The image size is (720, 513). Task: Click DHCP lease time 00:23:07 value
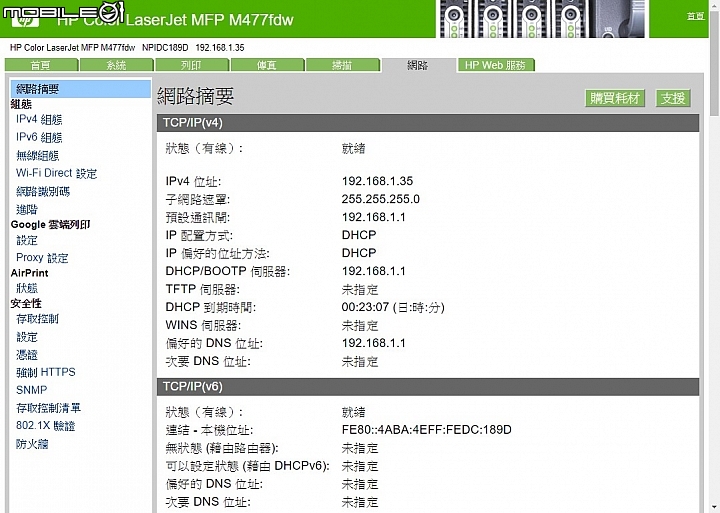point(393,307)
